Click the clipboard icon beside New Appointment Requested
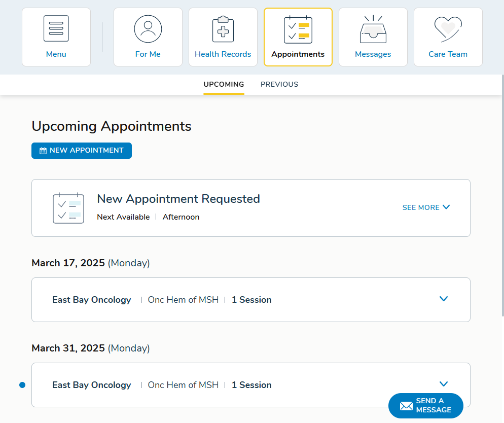Viewport: 504px width, 423px height. pos(68,207)
